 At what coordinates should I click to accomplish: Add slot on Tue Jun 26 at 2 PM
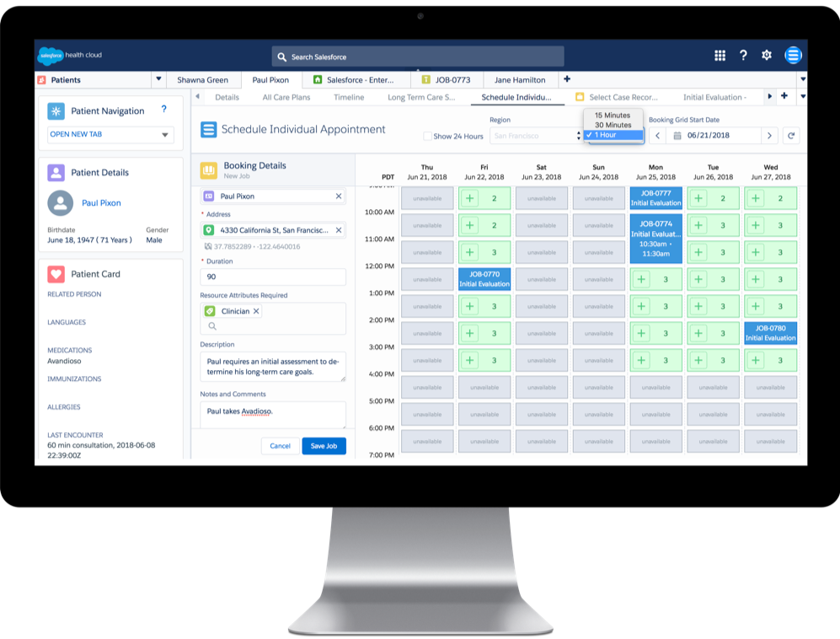[698, 333]
